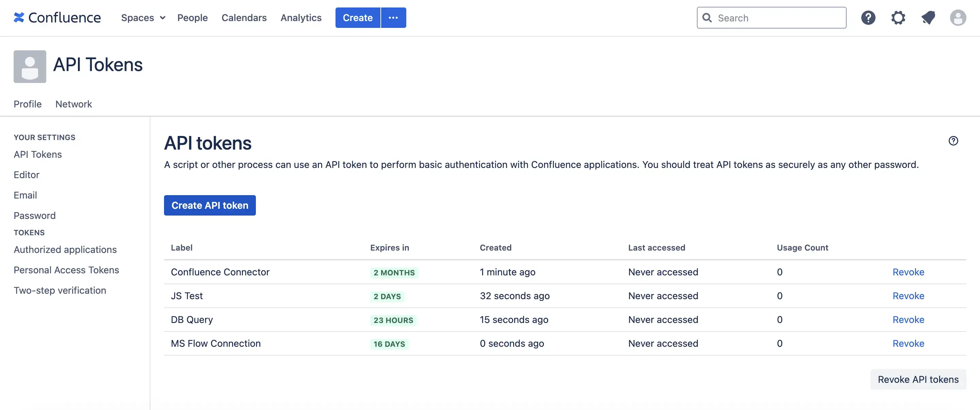
Task: Switch to the Network tab
Action: coord(73,104)
